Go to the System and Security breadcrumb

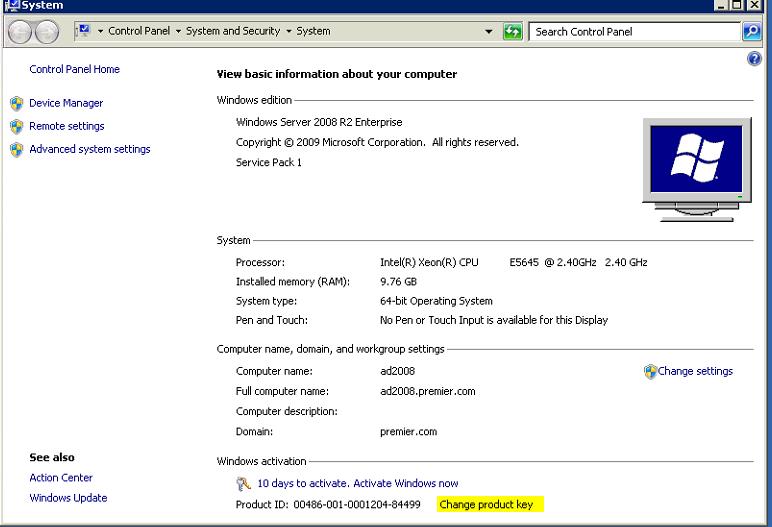click(233, 31)
